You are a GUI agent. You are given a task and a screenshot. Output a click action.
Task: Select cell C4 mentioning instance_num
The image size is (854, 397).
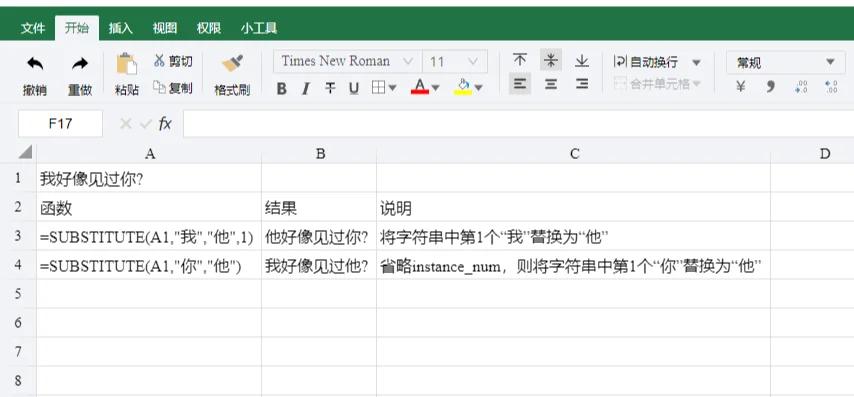point(574,265)
